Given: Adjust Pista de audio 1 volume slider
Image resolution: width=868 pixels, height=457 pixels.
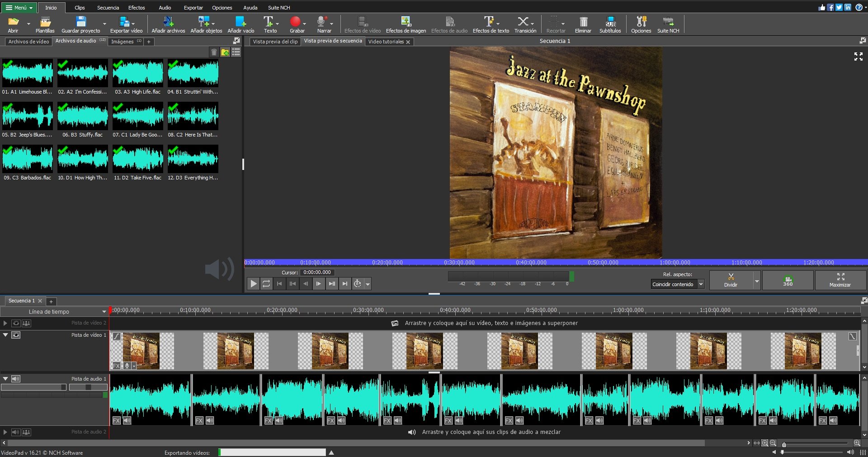Looking at the screenshot, I should pos(33,387).
